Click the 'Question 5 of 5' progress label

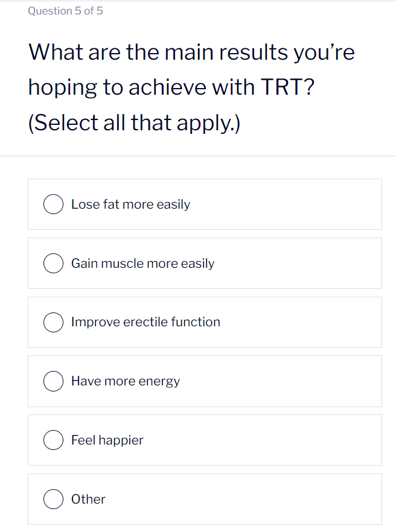[65, 10]
